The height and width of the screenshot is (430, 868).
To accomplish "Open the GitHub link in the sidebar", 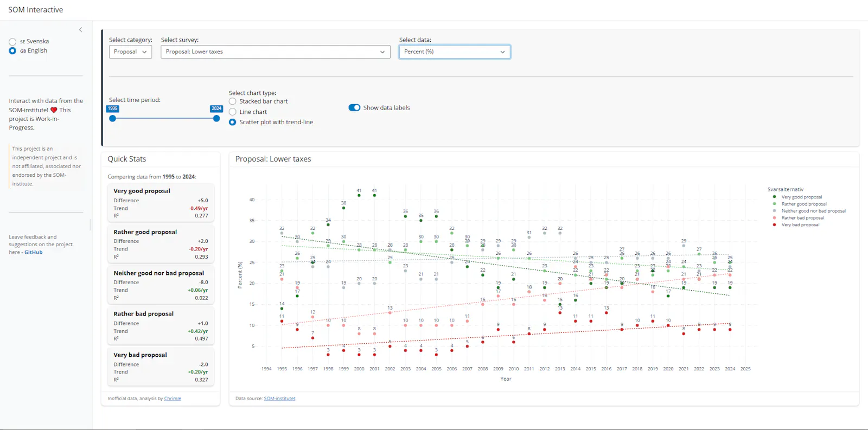I will tap(34, 252).
